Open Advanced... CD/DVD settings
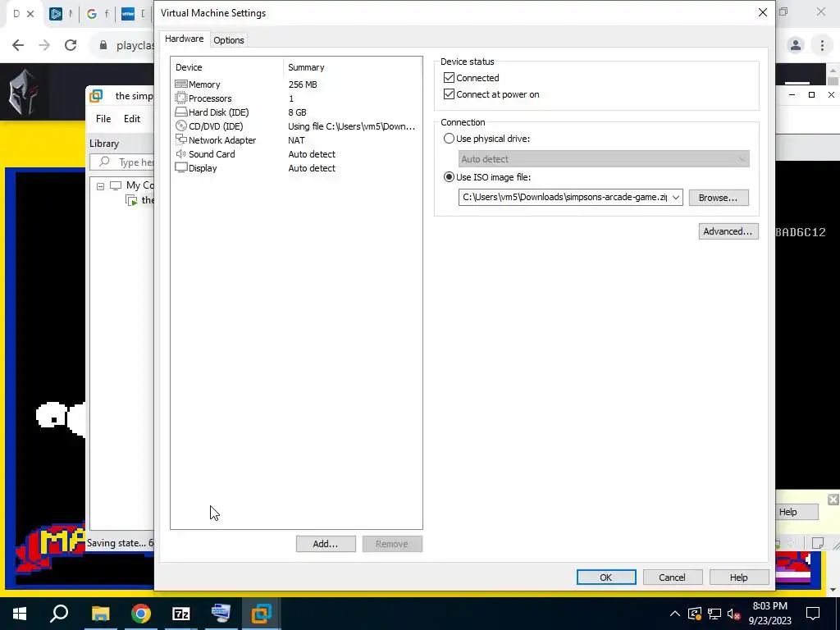This screenshot has width=840, height=630. (x=728, y=231)
